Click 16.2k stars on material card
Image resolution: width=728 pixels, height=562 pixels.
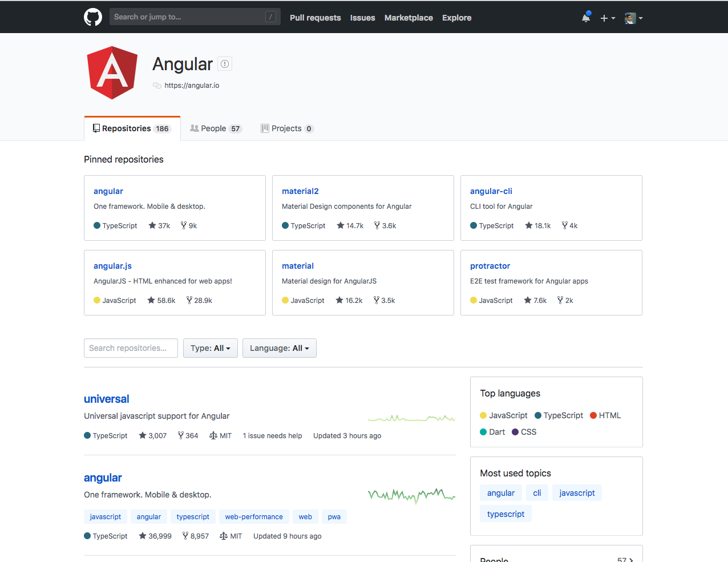point(349,300)
